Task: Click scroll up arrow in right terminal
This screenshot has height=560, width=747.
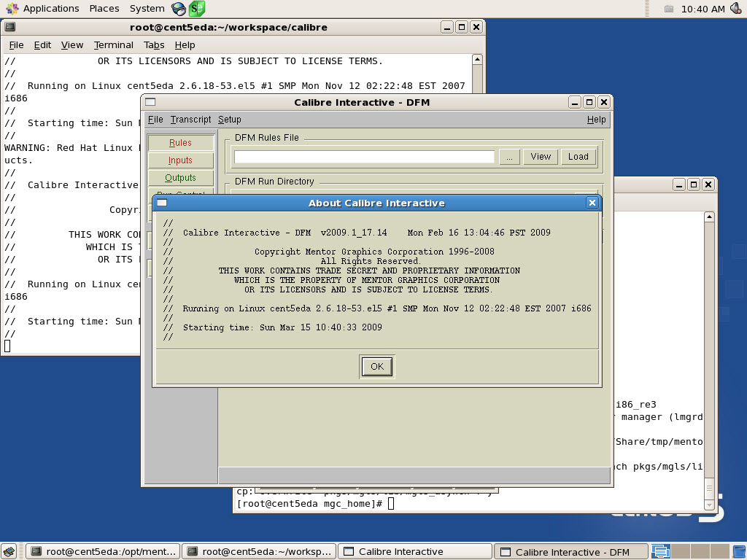Action: 709,217
